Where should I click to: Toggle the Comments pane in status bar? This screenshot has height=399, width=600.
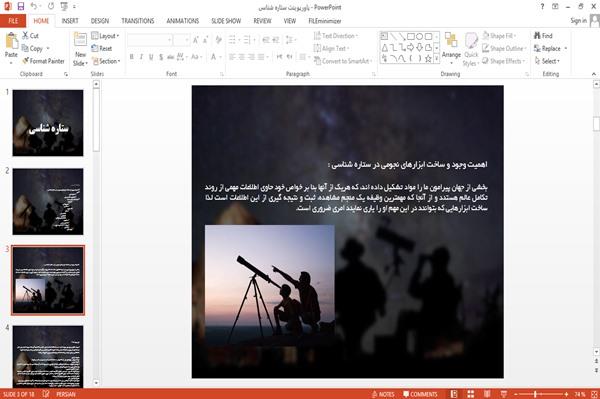tap(420, 394)
